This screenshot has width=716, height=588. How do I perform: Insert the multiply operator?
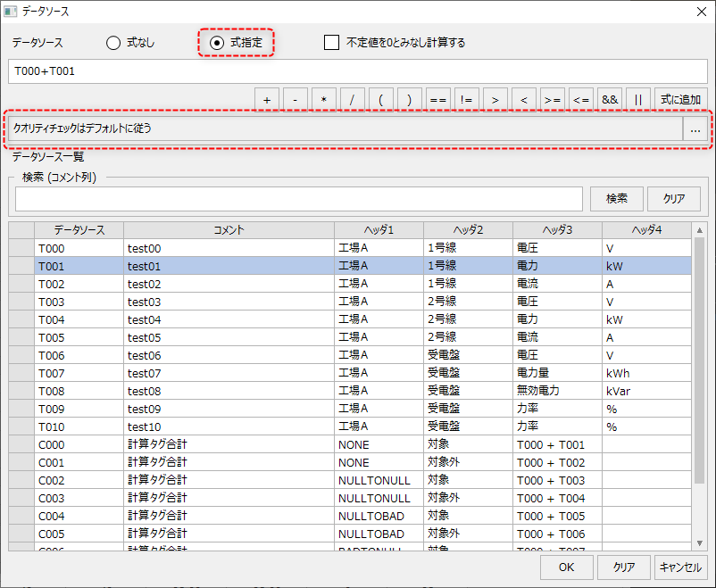324,100
